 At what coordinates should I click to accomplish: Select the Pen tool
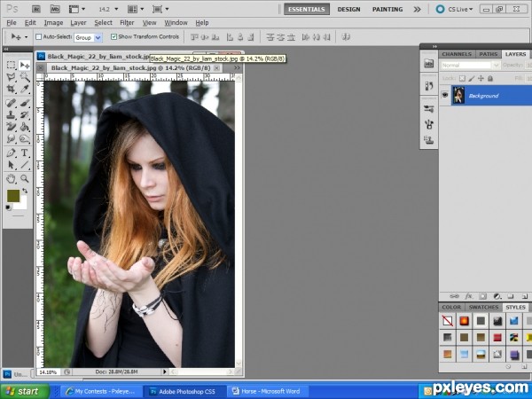pyautogui.click(x=12, y=153)
